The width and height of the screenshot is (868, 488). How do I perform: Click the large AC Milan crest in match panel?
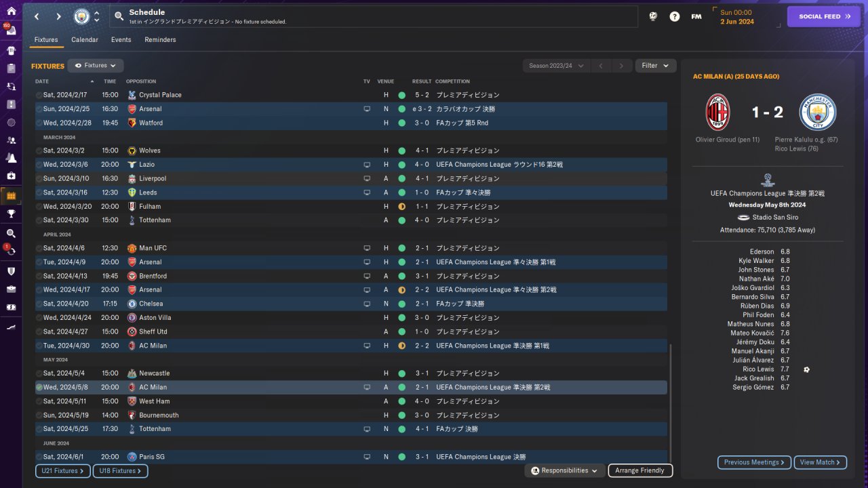point(718,112)
